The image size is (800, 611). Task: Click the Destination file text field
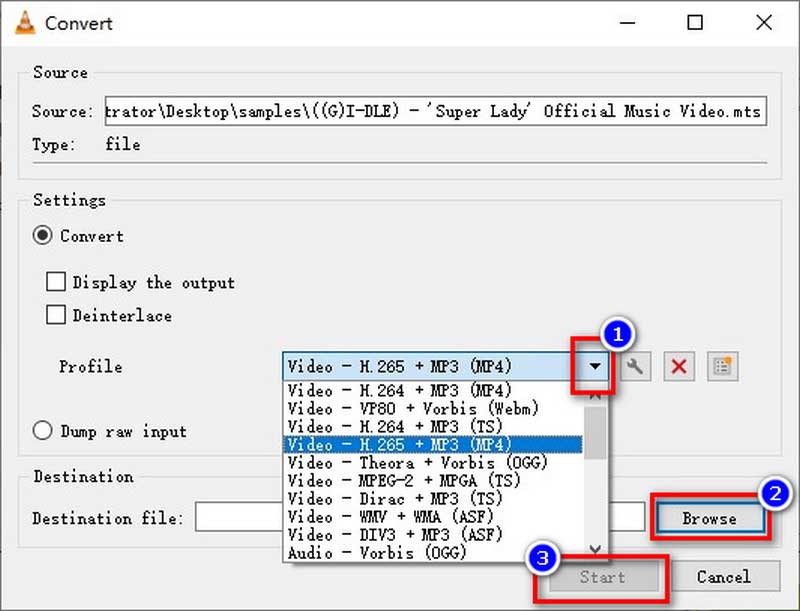pos(238,518)
